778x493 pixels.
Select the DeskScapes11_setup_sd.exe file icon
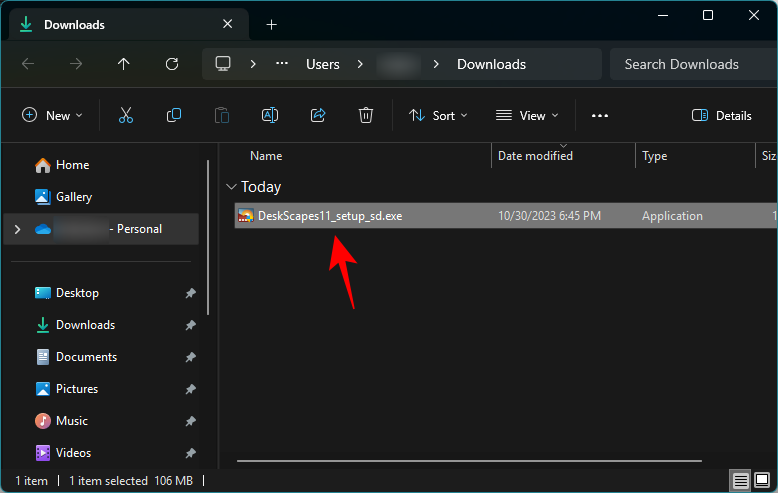(x=246, y=216)
